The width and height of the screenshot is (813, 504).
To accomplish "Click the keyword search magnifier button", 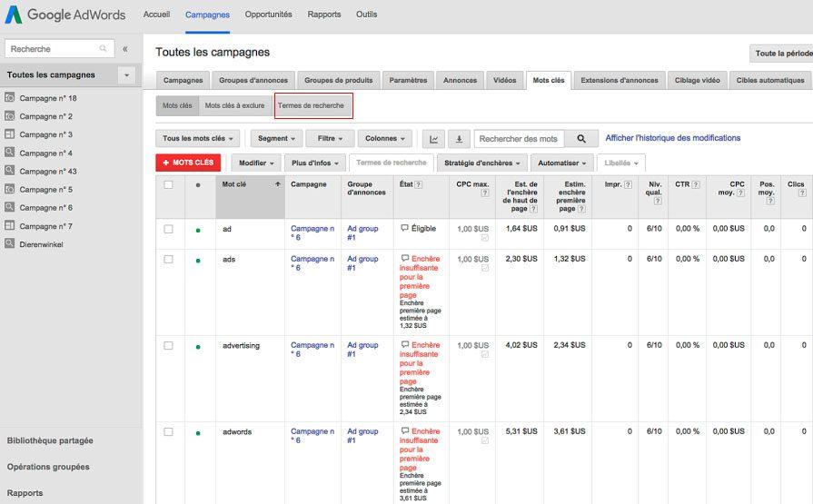I will click(581, 139).
